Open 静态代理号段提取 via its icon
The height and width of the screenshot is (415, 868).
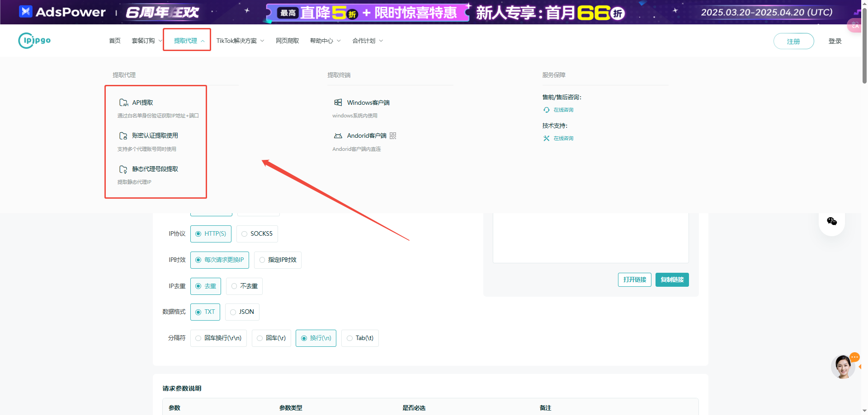pos(123,169)
